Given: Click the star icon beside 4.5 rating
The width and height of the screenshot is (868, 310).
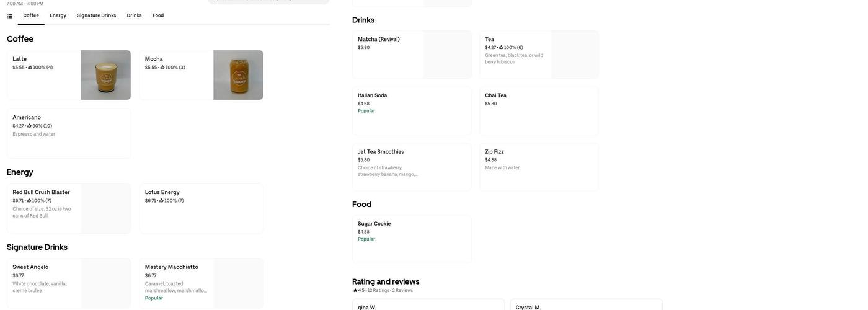Looking at the screenshot, I should click(355, 291).
